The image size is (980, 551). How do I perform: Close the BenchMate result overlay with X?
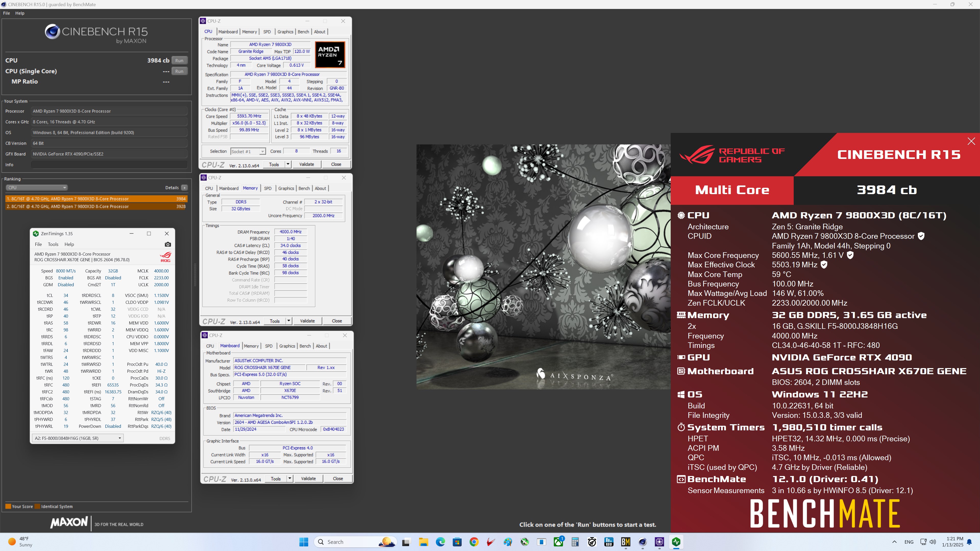point(971,141)
